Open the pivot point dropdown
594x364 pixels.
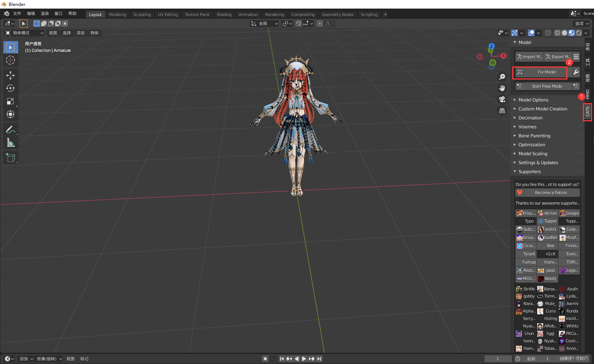pos(287,24)
